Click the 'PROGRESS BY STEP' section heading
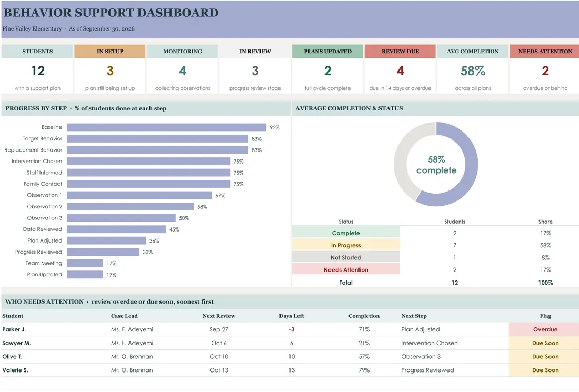Image resolution: width=579 pixels, height=392 pixels. click(x=36, y=108)
